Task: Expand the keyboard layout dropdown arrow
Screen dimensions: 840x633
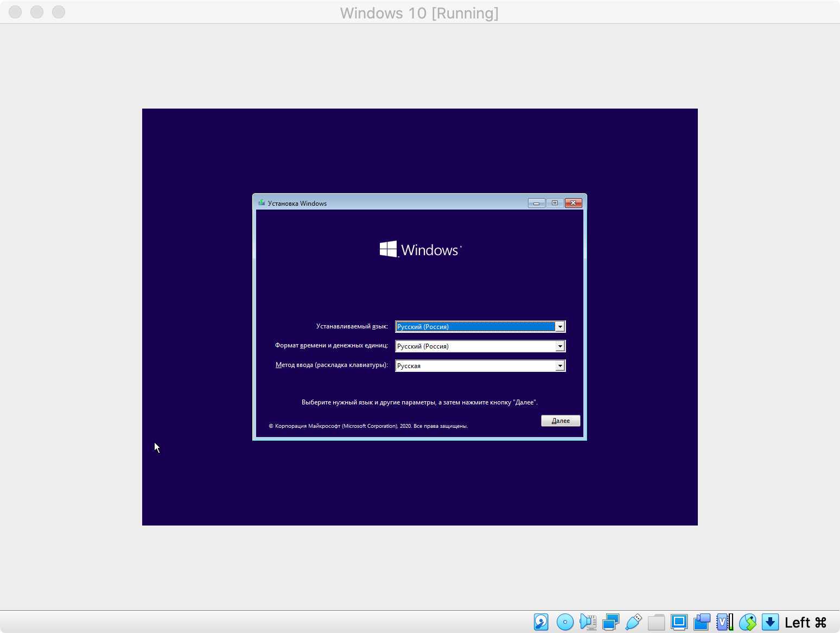Action: 559,366
